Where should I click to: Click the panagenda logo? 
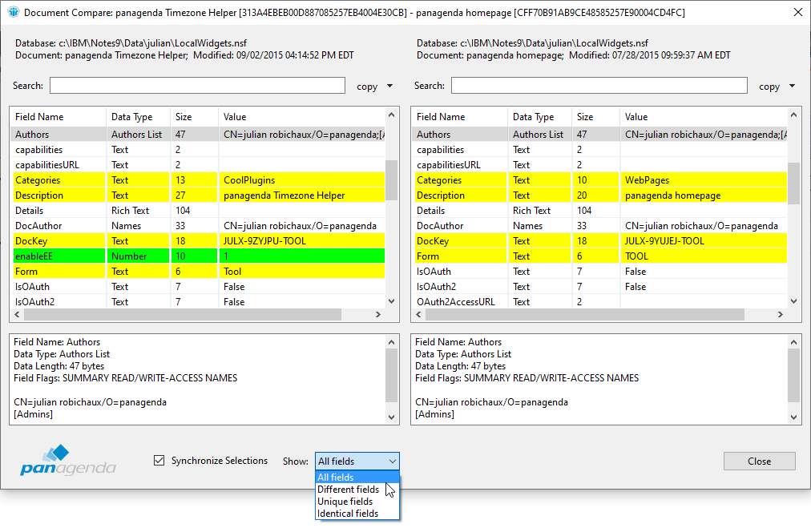[x=68, y=460]
